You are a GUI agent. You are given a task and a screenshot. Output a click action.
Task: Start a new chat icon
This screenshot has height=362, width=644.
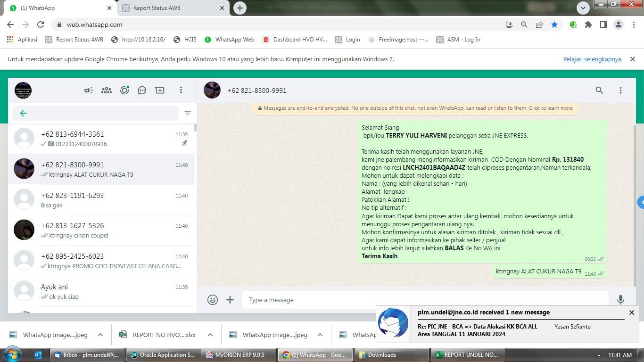[x=160, y=90]
